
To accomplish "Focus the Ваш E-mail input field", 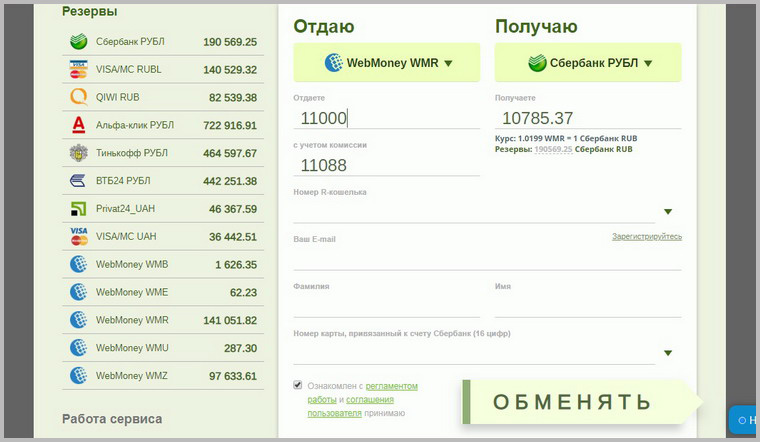I will click(x=487, y=259).
